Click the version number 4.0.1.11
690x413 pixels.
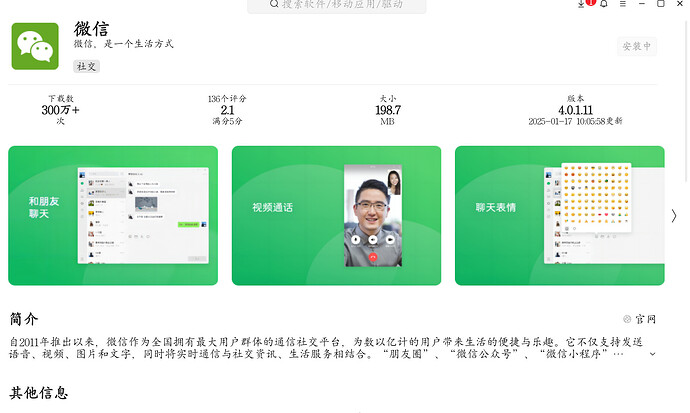[x=575, y=110]
